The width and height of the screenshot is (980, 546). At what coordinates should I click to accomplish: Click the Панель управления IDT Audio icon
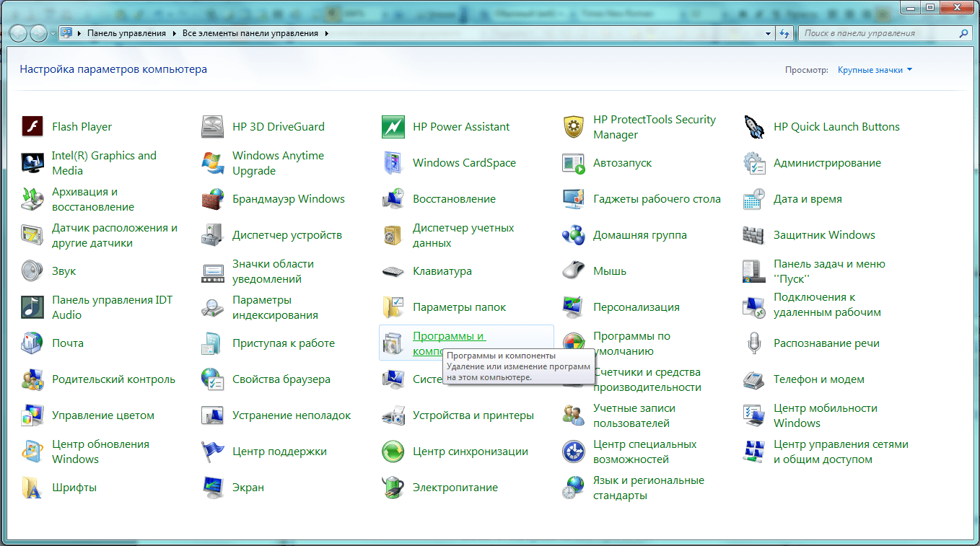pyautogui.click(x=32, y=307)
